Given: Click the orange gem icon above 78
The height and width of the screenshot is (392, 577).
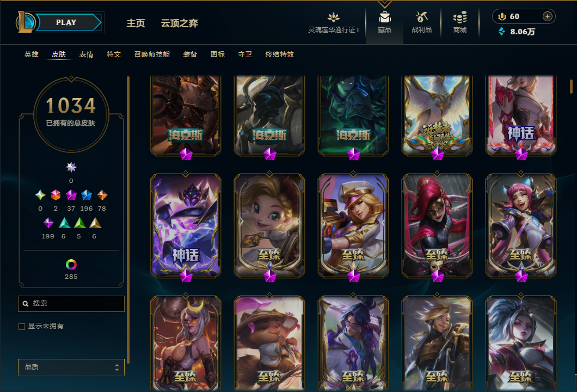Looking at the screenshot, I should tap(102, 195).
